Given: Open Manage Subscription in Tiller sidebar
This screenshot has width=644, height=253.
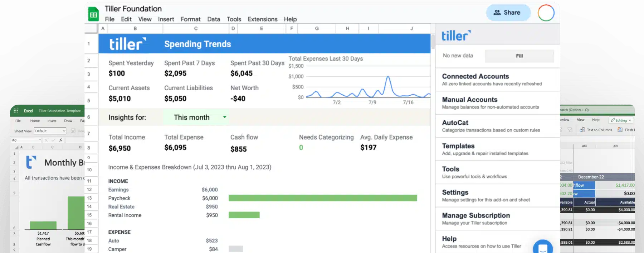Looking at the screenshot, I should [497, 219].
